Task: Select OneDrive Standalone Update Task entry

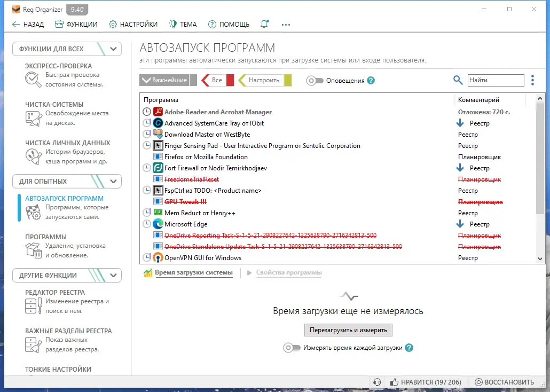Action: [283, 247]
